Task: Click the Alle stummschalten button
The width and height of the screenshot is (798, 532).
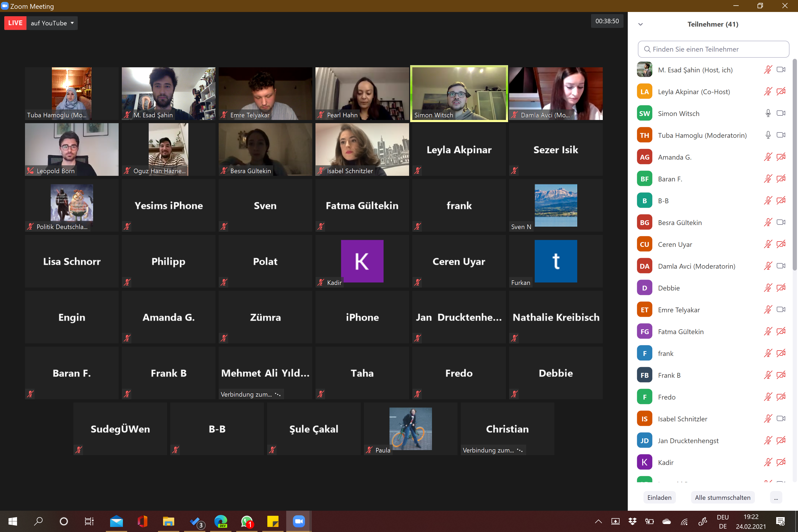Action: click(722, 497)
